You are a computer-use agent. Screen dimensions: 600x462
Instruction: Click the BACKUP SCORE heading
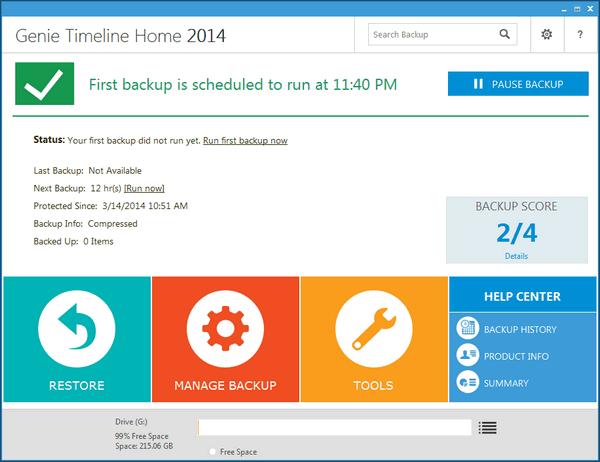point(516,206)
